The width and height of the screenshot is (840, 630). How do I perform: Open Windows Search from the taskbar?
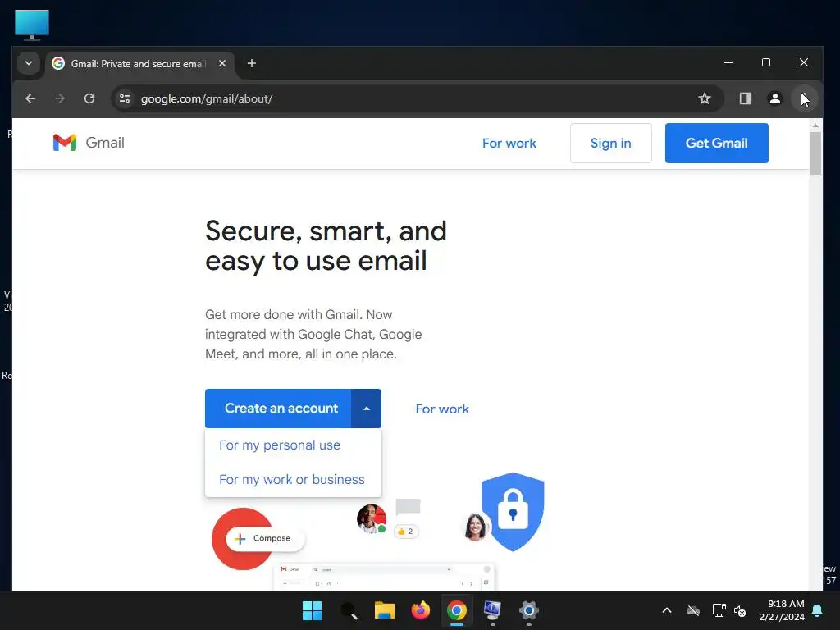coord(348,610)
